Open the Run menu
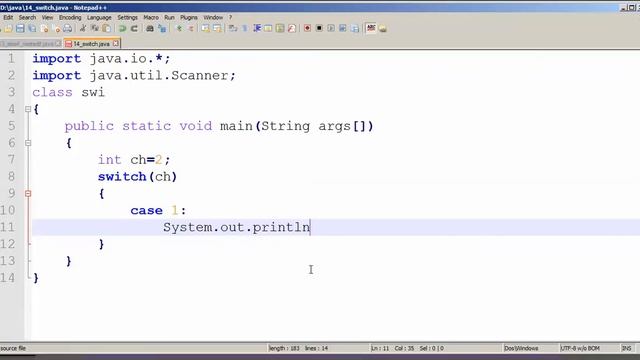Viewport: 640px width, 360px height. [169, 18]
